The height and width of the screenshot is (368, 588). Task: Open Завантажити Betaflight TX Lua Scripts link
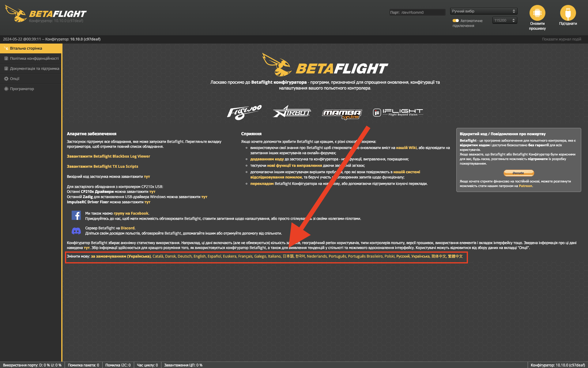(103, 167)
